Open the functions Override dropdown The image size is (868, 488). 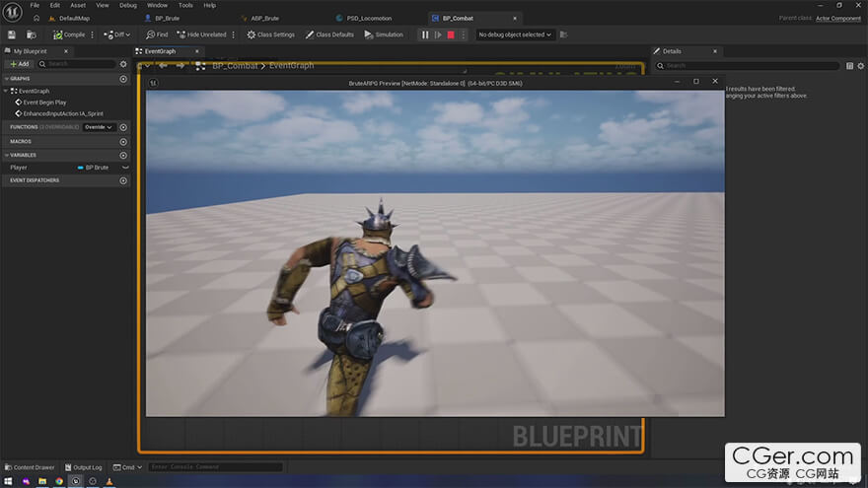click(98, 127)
